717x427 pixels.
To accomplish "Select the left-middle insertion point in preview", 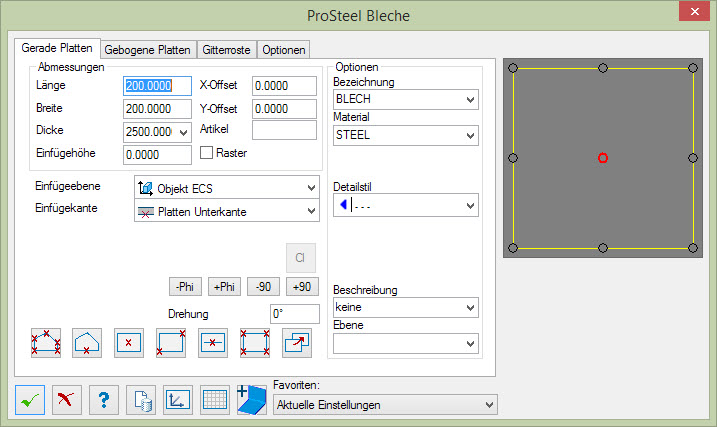I will pos(513,158).
